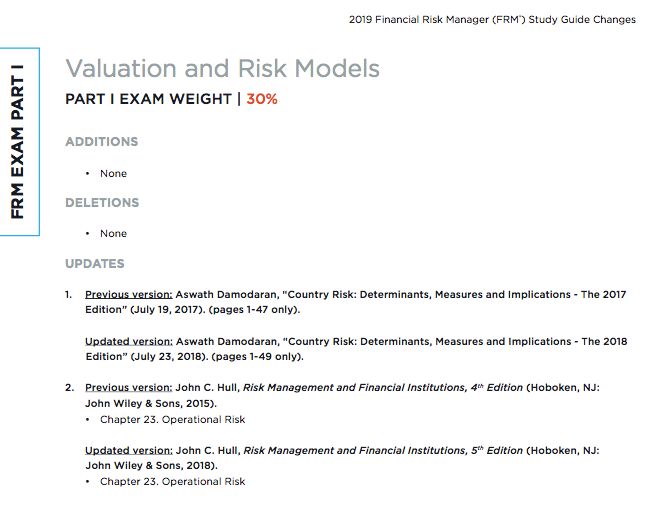Click the 5th Edition book title in italics

coord(383,450)
